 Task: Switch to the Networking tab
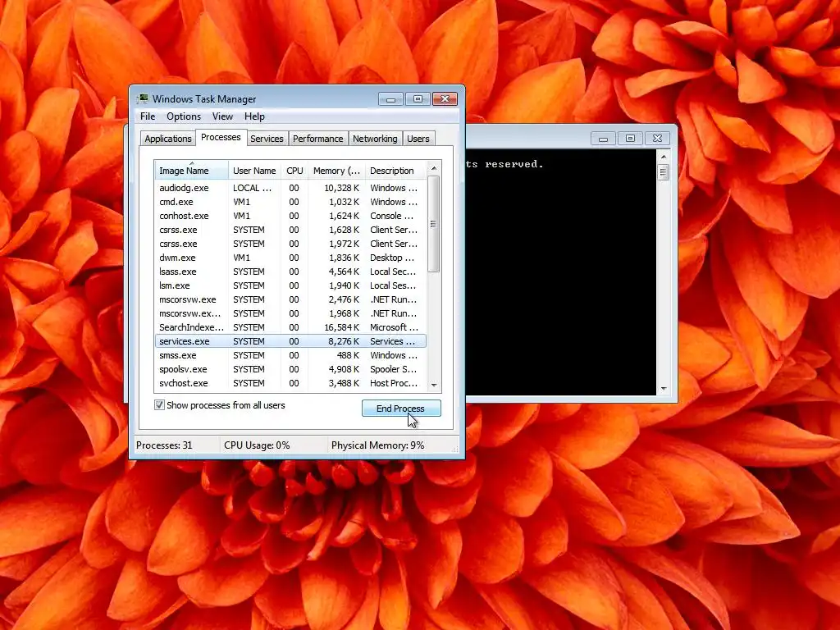375,138
